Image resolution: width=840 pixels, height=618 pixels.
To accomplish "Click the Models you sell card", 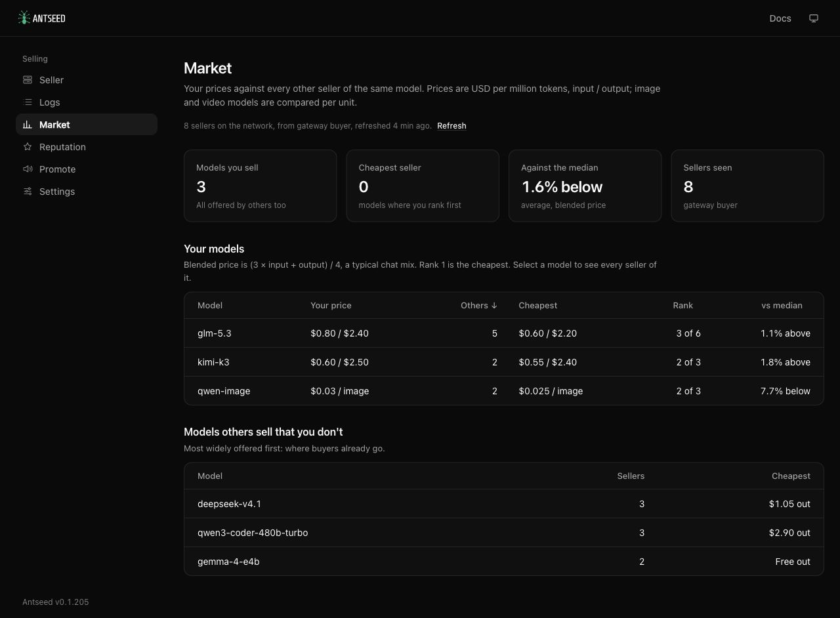I will point(261,186).
